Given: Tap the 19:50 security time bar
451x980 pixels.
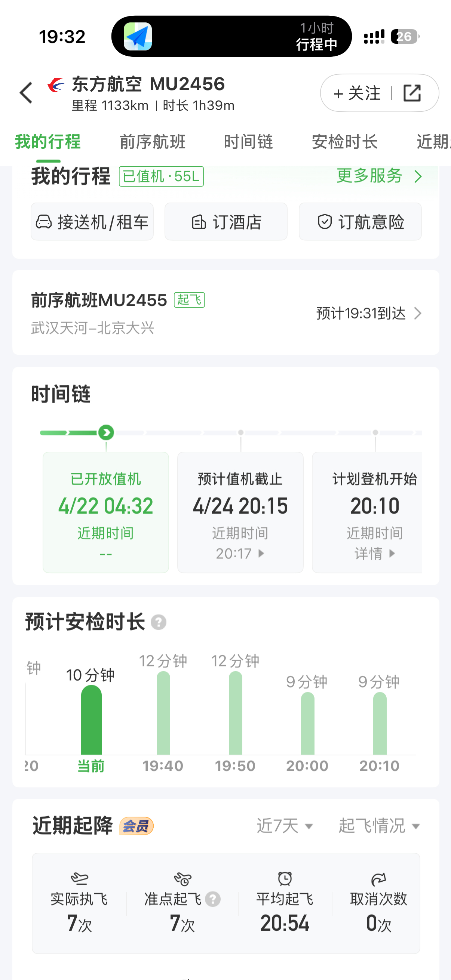Looking at the screenshot, I should 236,713.
